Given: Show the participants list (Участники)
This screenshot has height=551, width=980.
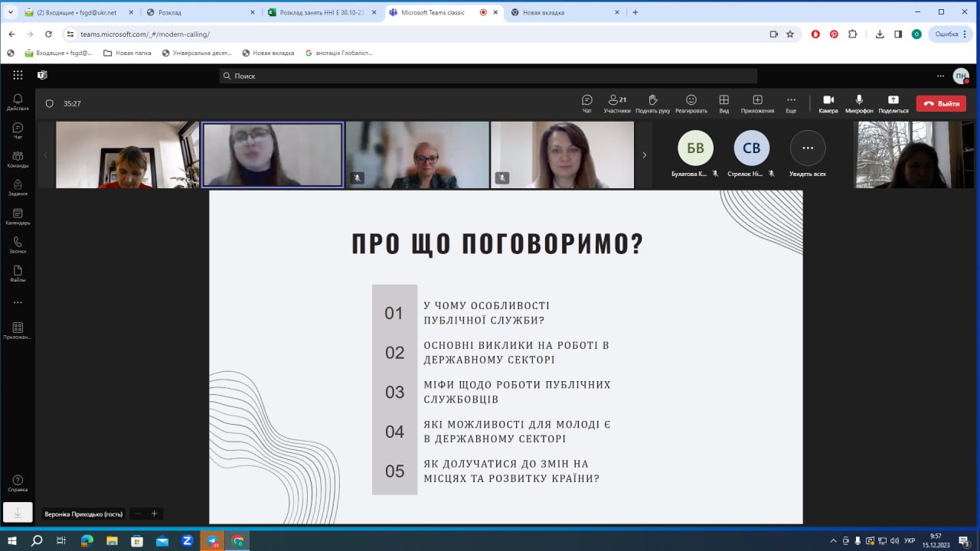Looking at the screenshot, I should 616,103.
